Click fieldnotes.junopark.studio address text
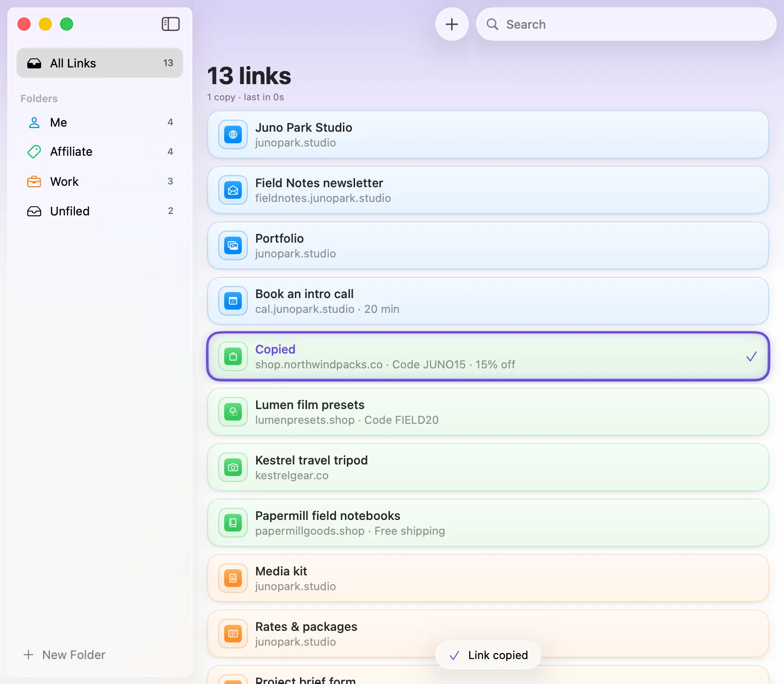This screenshot has width=784, height=684. 323,198
